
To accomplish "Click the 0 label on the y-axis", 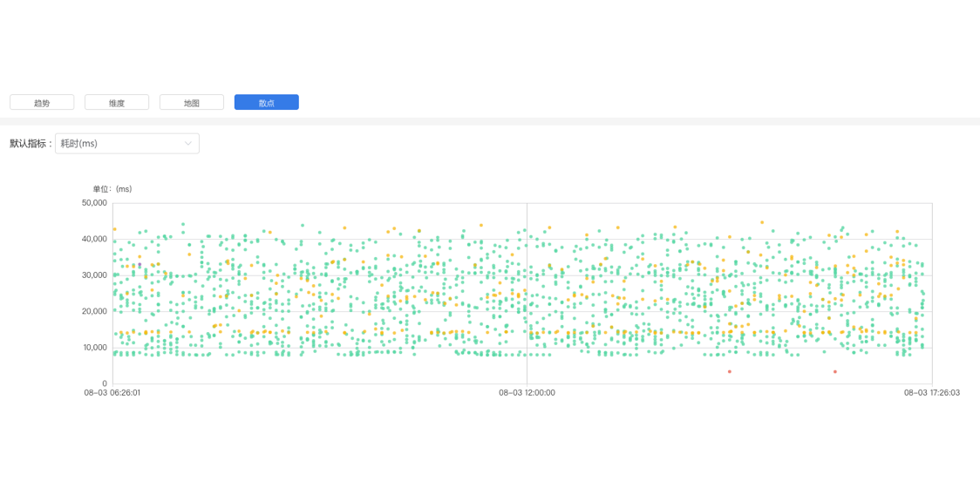I will click(x=105, y=383).
